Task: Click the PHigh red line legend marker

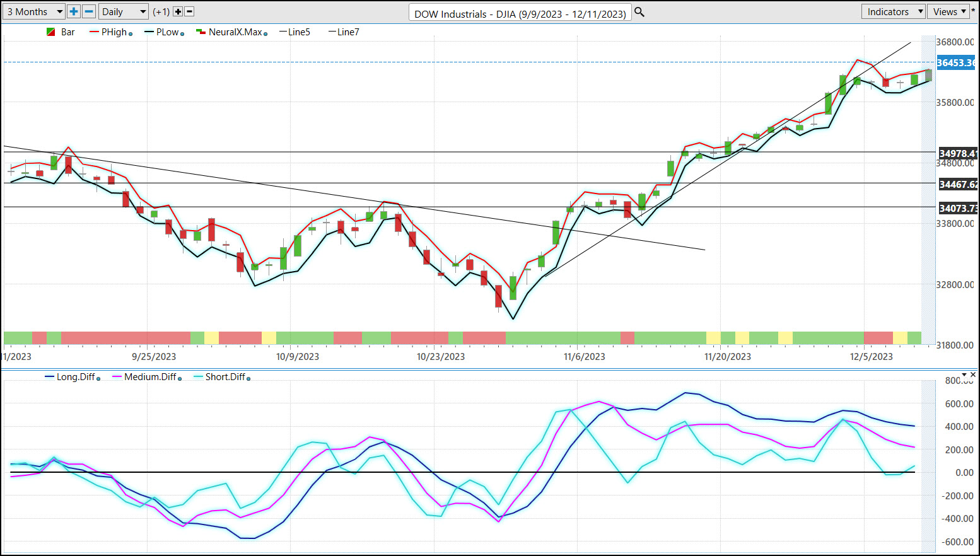Action: [x=95, y=32]
